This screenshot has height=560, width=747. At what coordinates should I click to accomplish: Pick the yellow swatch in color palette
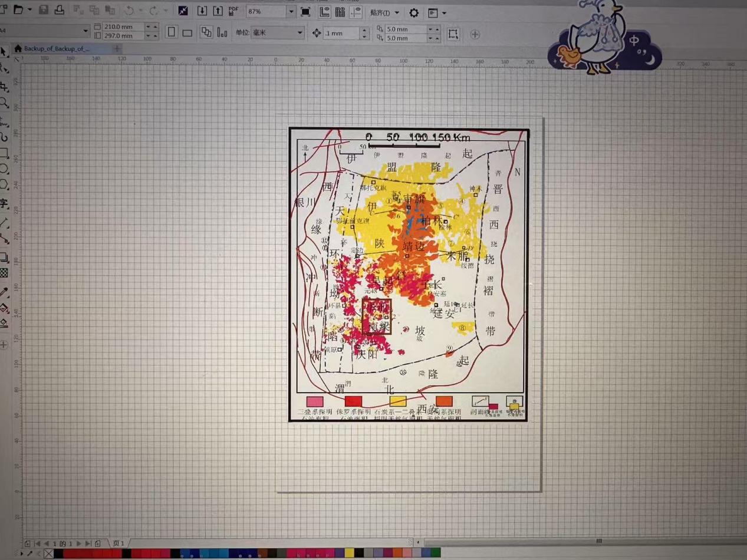coord(349,553)
